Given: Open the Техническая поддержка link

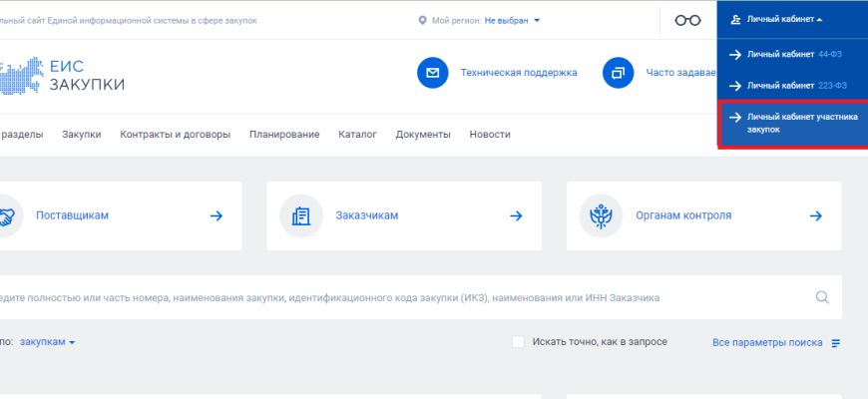Looking at the screenshot, I should (518, 73).
